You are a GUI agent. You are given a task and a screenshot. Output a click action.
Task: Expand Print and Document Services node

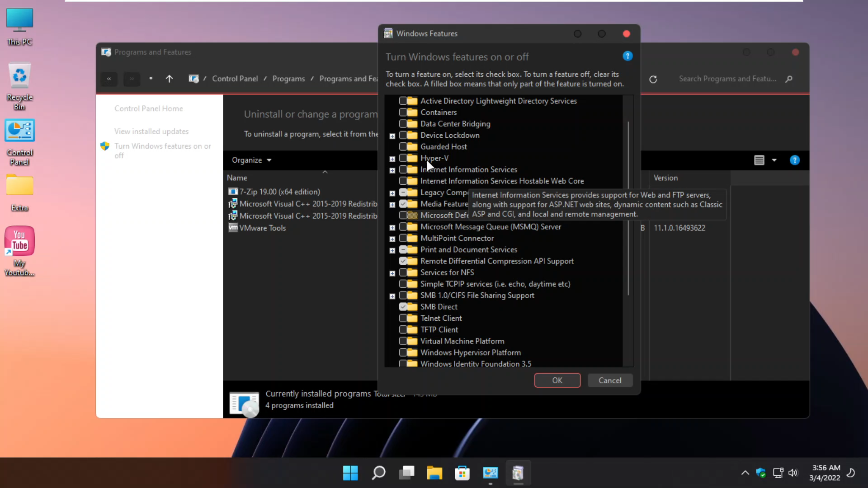392,250
